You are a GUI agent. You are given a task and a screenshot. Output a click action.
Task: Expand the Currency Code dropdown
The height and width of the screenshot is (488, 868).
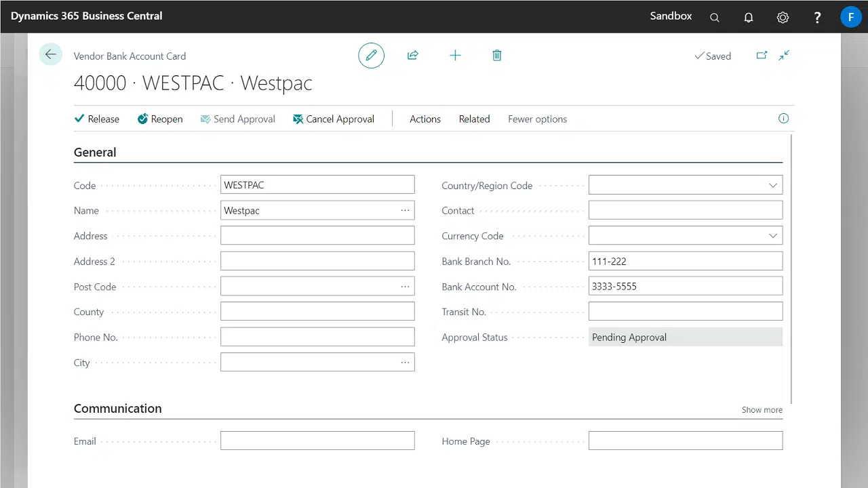point(772,236)
